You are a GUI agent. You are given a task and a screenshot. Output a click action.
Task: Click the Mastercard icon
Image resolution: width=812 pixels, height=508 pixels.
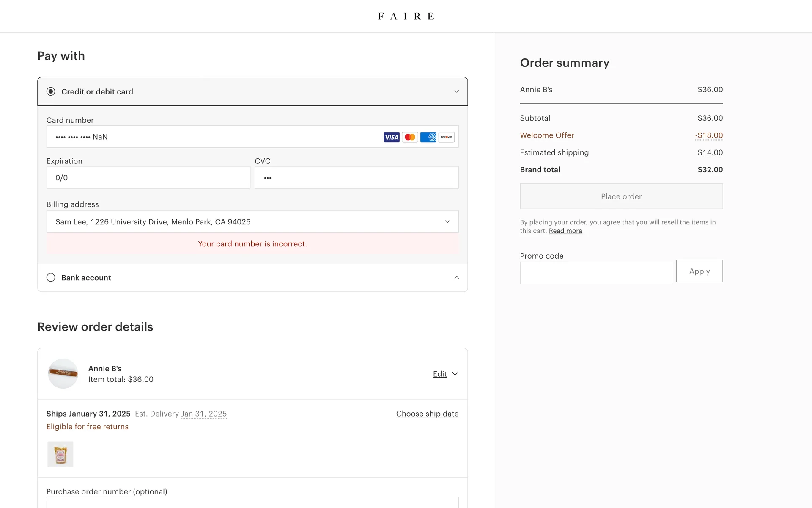point(410,137)
